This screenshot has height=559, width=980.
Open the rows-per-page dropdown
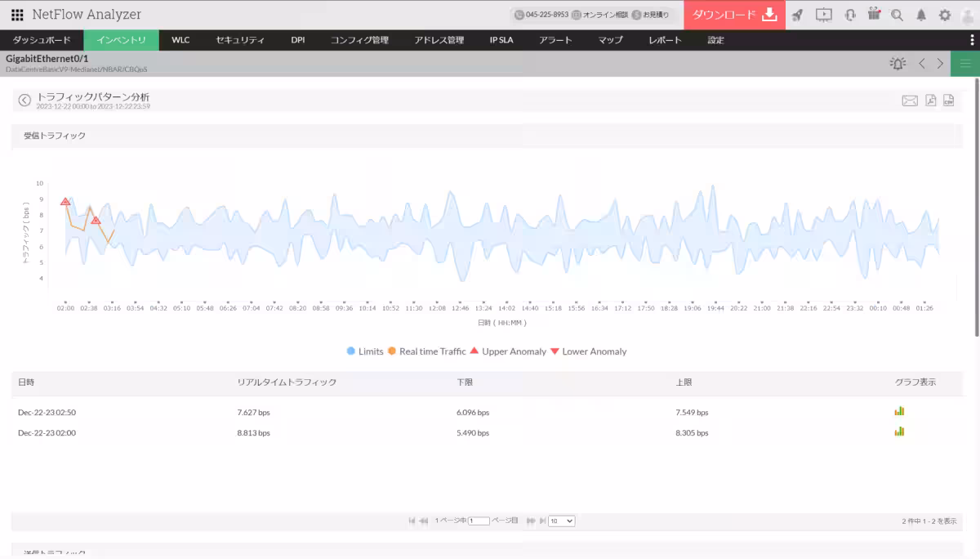point(562,521)
